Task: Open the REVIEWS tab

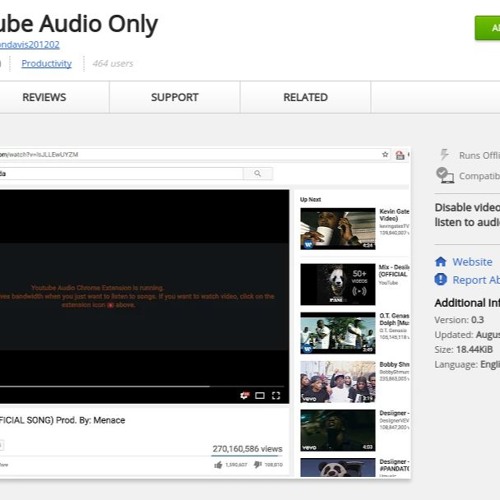Action: click(44, 97)
